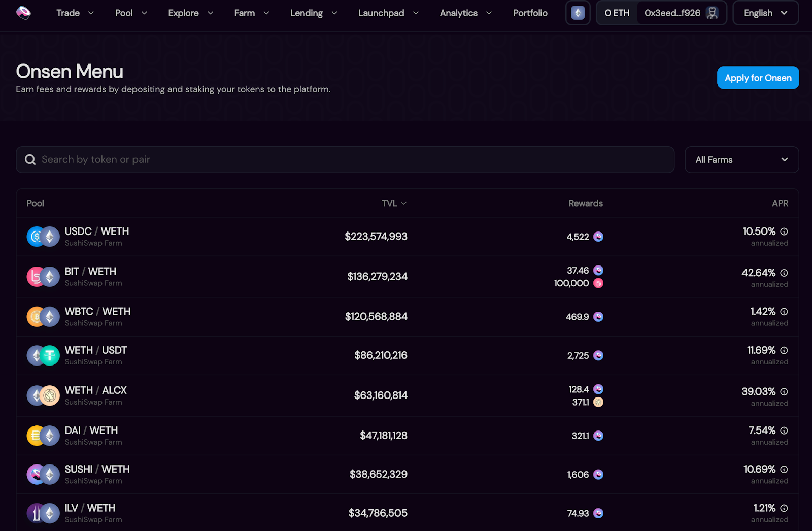Click the ILV / WETH token pair icon
The width and height of the screenshot is (812, 531).
43,513
